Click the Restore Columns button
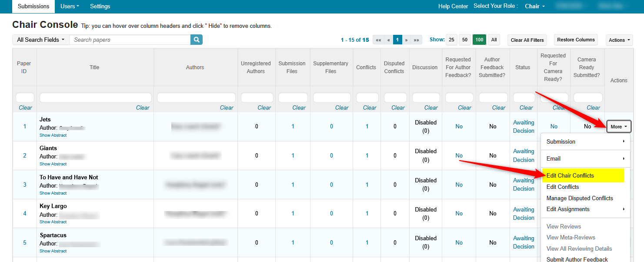Screen dimensions: 644x262 [x=576, y=40]
